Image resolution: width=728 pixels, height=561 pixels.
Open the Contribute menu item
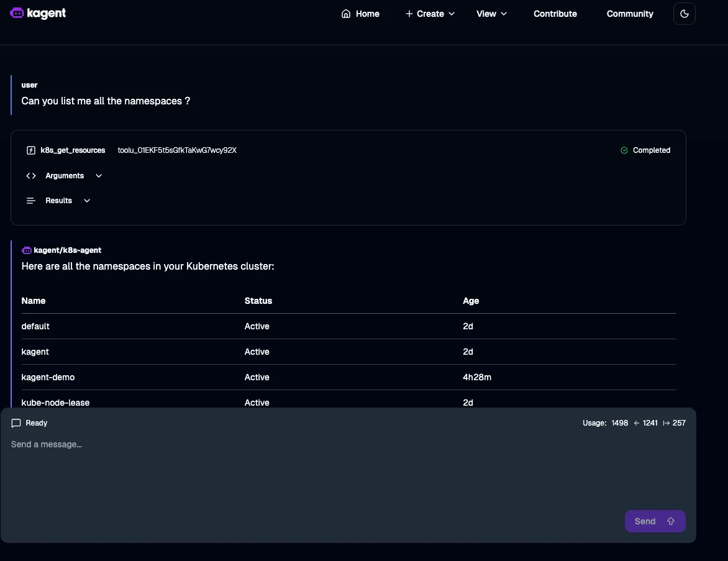tap(555, 14)
